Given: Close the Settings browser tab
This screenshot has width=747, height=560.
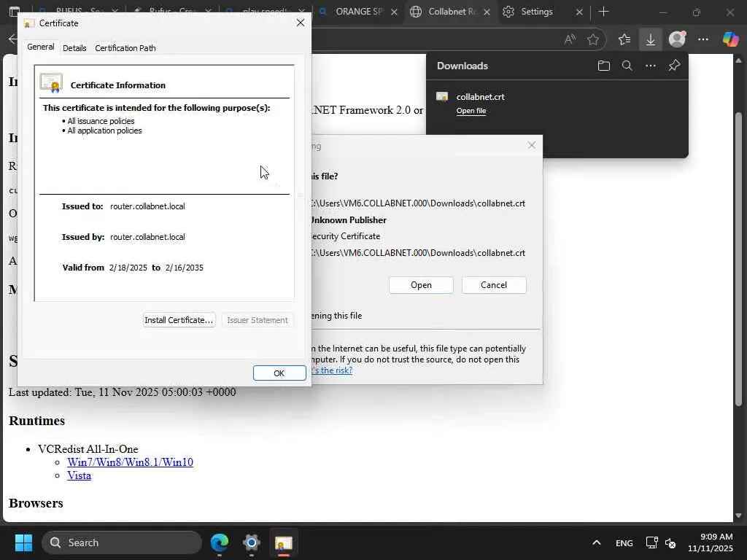Looking at the screenshot, I should 579,12.
